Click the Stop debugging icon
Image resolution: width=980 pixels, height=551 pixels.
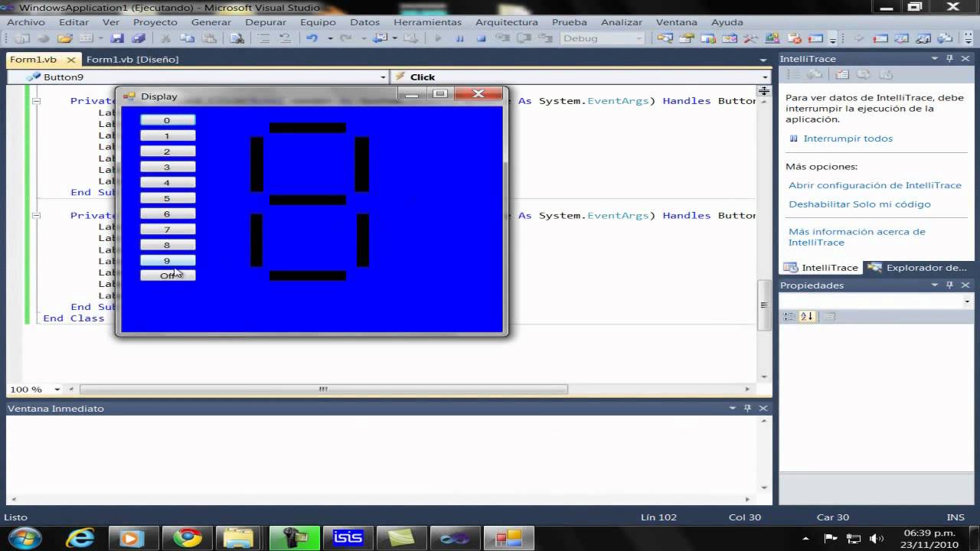click(482, 38)
